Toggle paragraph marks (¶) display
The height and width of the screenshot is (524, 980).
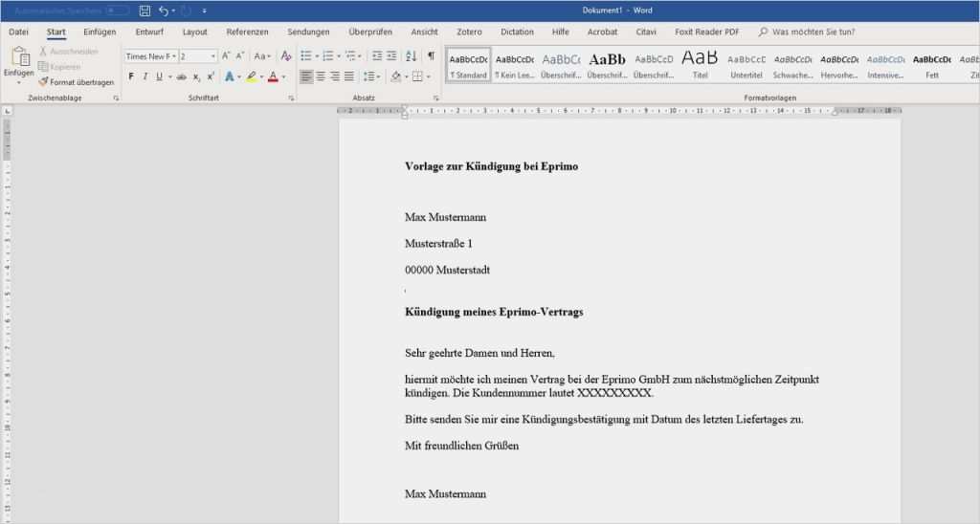pos(431,56)
